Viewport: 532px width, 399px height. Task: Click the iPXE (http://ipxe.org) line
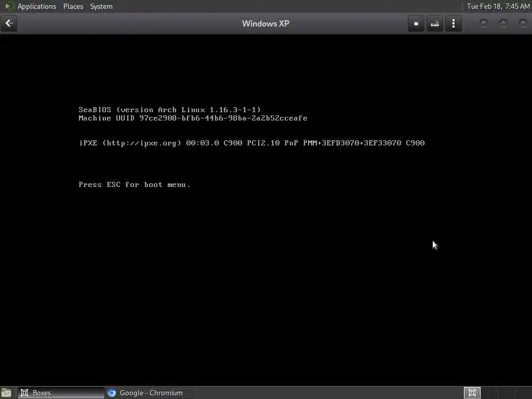251,143
